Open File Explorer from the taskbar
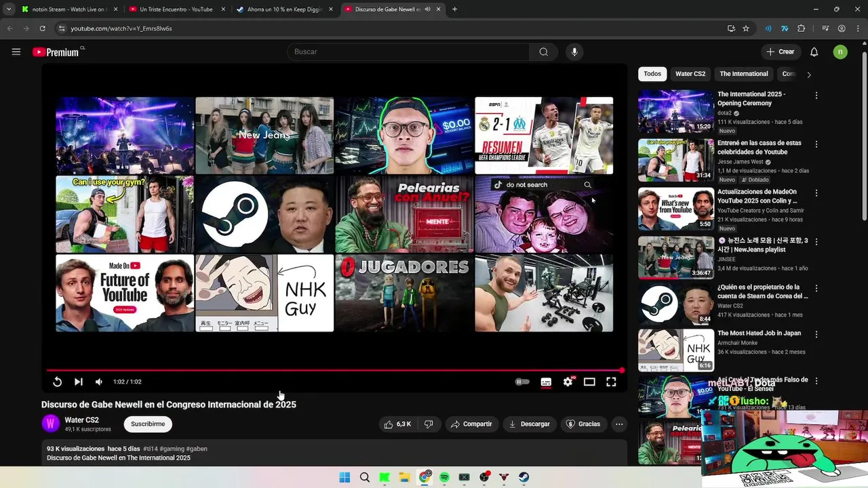 pos(404,477)
